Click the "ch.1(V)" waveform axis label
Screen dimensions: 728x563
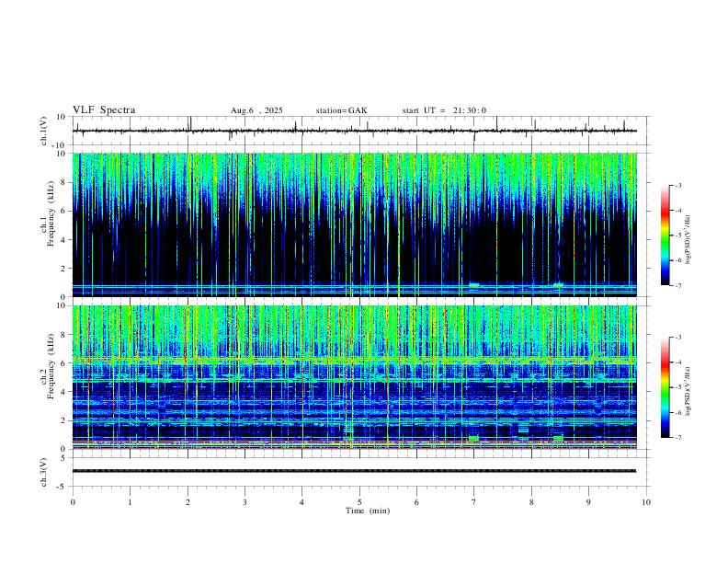coord(44,131)
